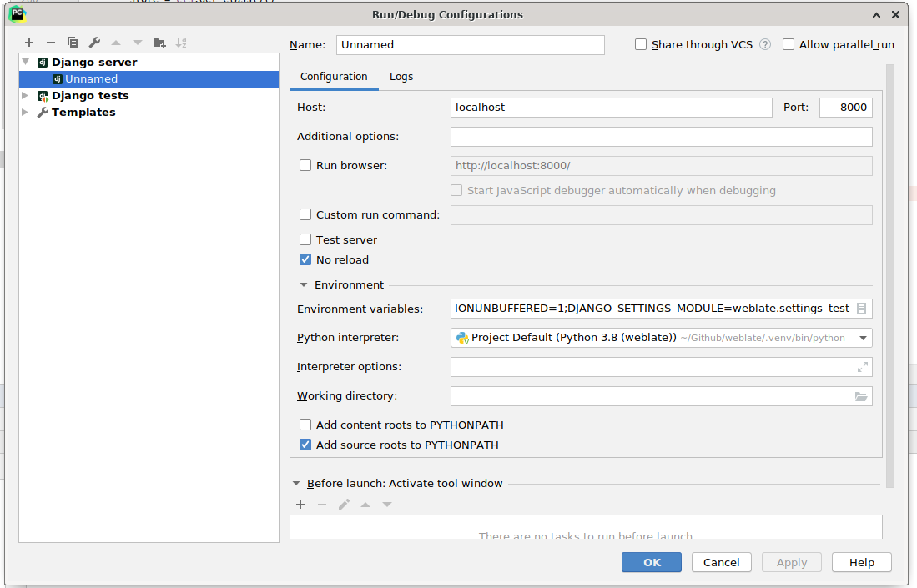917x588 pixels.
Task: Select the Templates tree entry
Action: (x=81, y=112)
